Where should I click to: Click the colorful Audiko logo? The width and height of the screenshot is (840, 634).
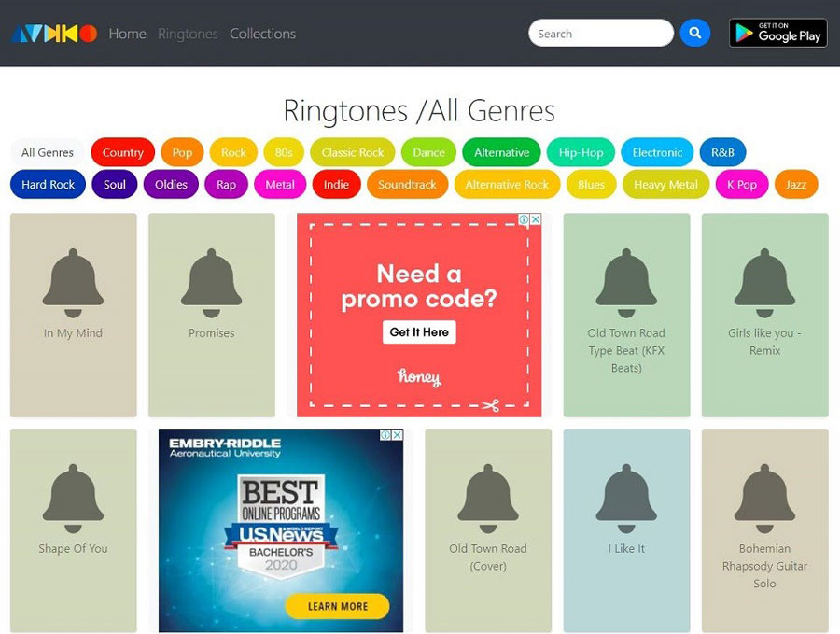[54, 34]
